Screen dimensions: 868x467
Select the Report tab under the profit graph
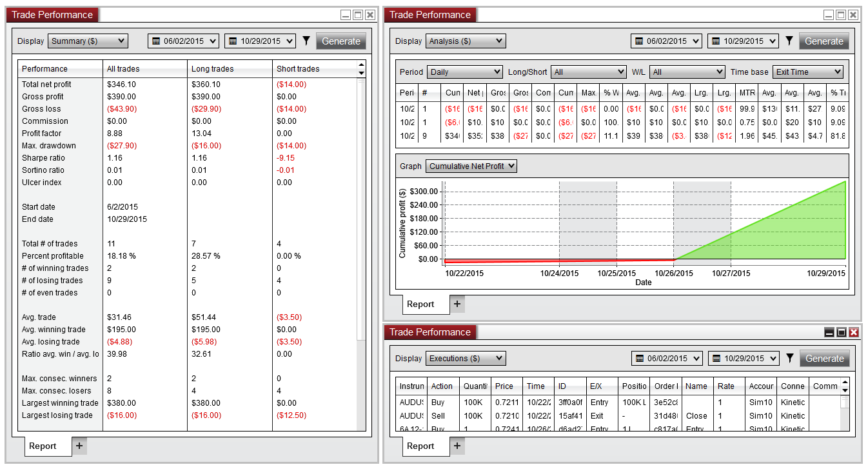point(420,304)
